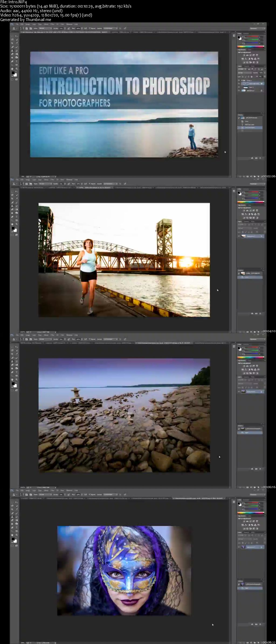Open the Sample dropdown in the title-slide frame

point(110,28)
